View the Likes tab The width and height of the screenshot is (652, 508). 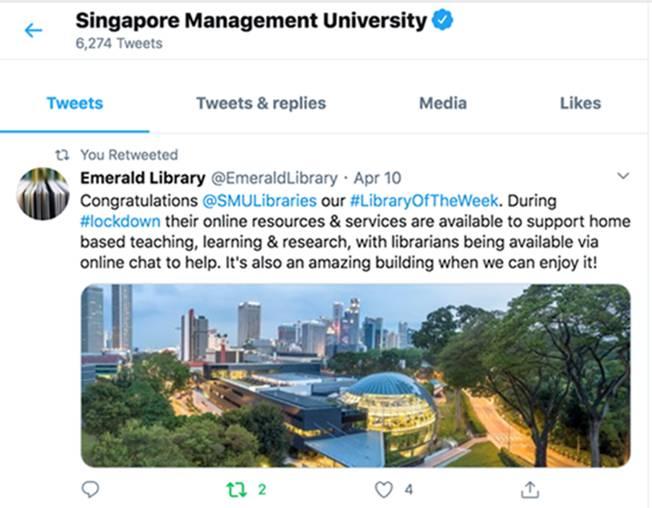[580, 103]
